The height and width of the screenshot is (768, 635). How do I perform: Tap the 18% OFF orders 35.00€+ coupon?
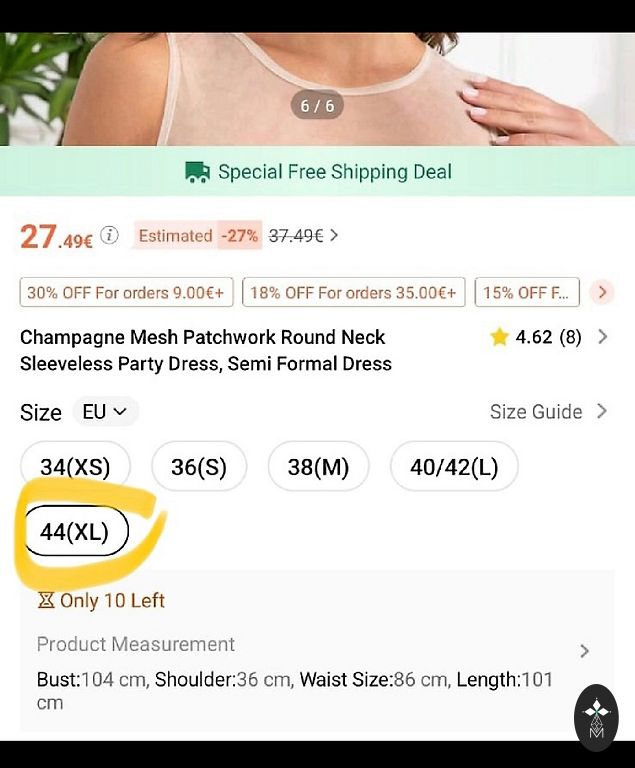coord(353,292)
